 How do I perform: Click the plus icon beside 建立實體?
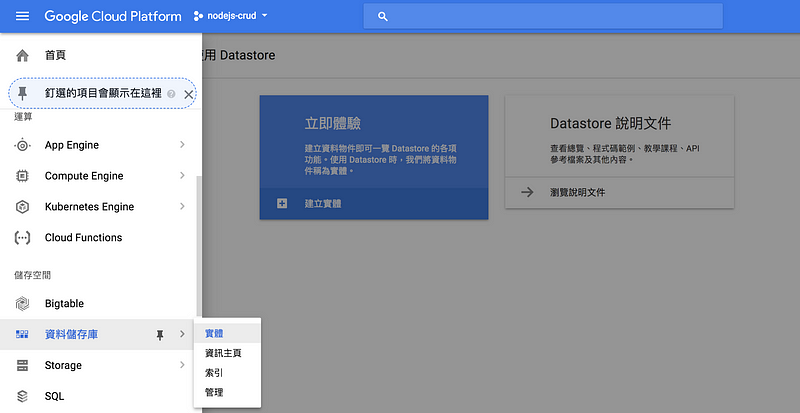(x=282, y=204)
